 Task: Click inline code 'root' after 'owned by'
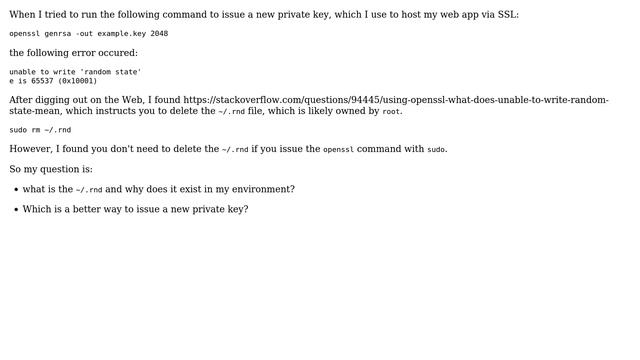coord(391,111)
